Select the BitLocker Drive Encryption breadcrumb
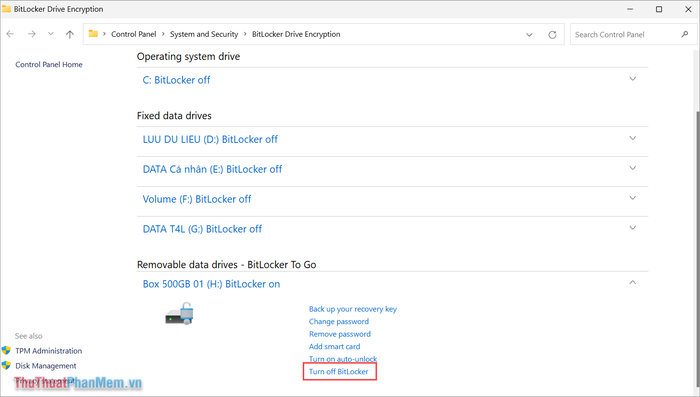 tap(296, 34)
